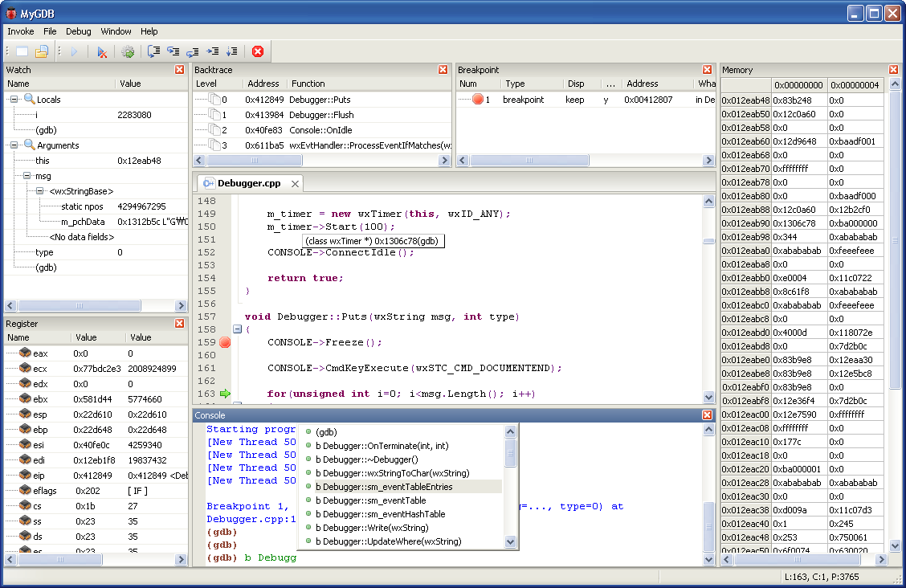Screen dimensions: 906x588
Task: Close the Backtrace panel
Action: pyautogui.click(x=443, y=69)
